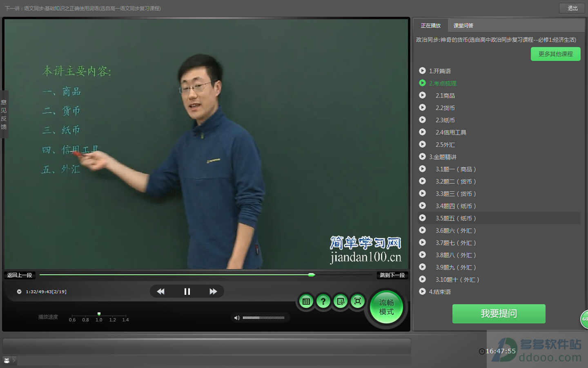This screenshot has width=588, height=368.
Task: Click play icon for 3.2题二（货币）
Action: tap(422, 181)
